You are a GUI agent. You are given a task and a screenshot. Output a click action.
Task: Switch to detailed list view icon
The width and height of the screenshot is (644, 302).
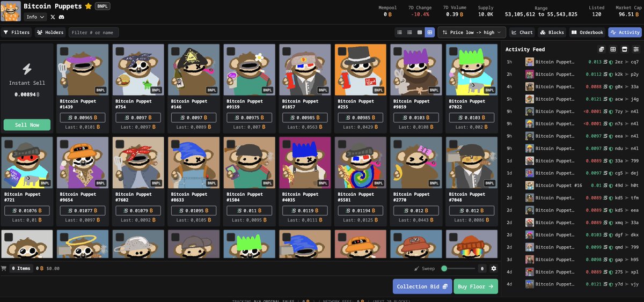(409, 32)
